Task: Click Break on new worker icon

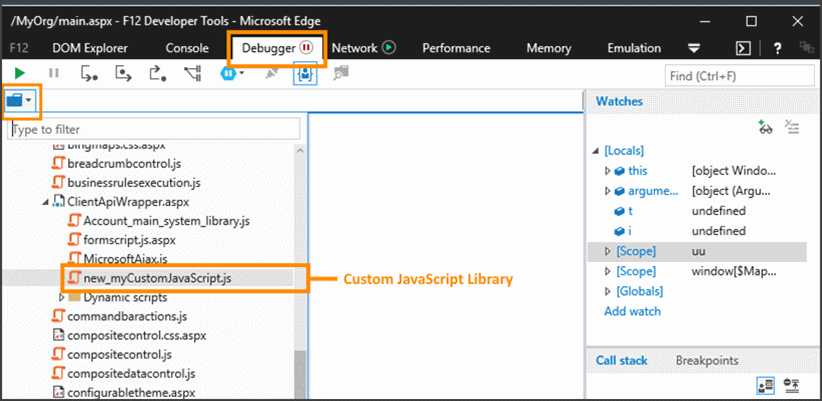Action: pos(193,73)
